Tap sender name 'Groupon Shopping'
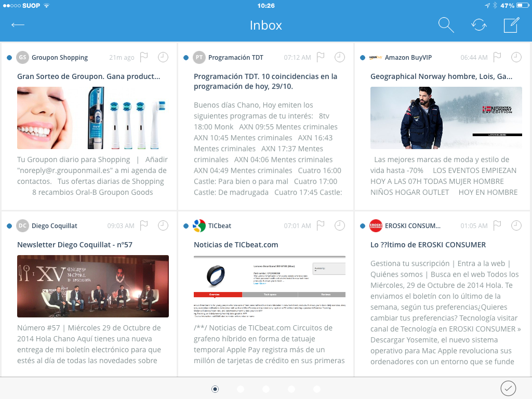Viewport: 532px width, 399px height. (x=60, y=57)
